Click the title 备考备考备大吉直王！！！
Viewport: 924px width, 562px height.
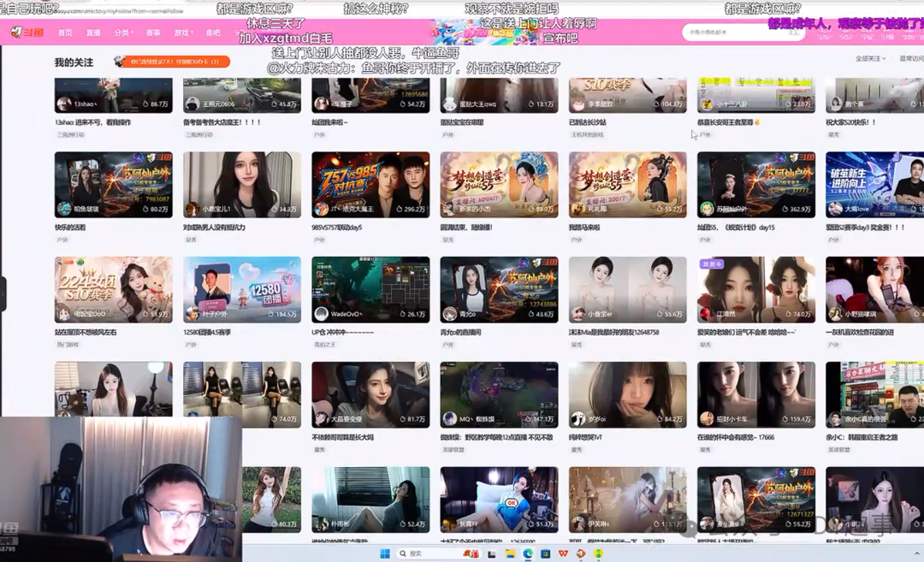point(222,122)
